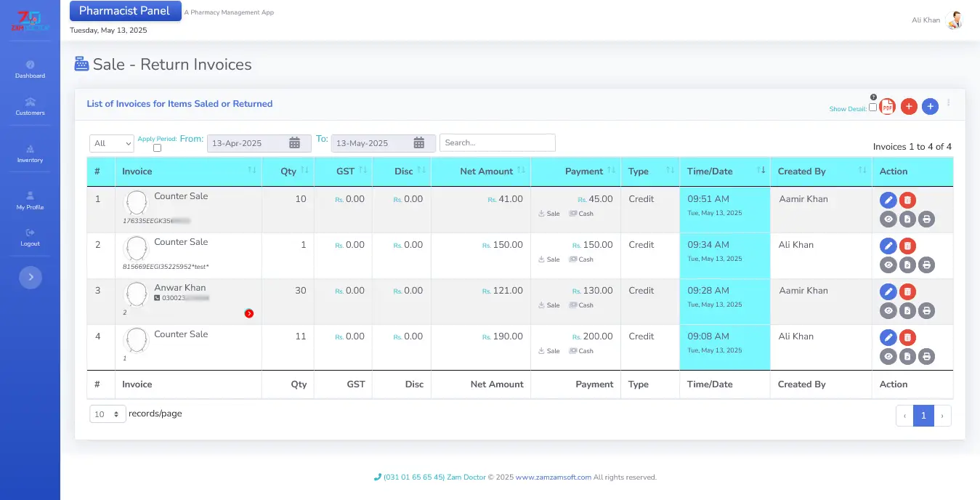Sort table by Net Amount column
Viewport: 980px width, 500px height.
pyautogui.click(x=486, y=172)
